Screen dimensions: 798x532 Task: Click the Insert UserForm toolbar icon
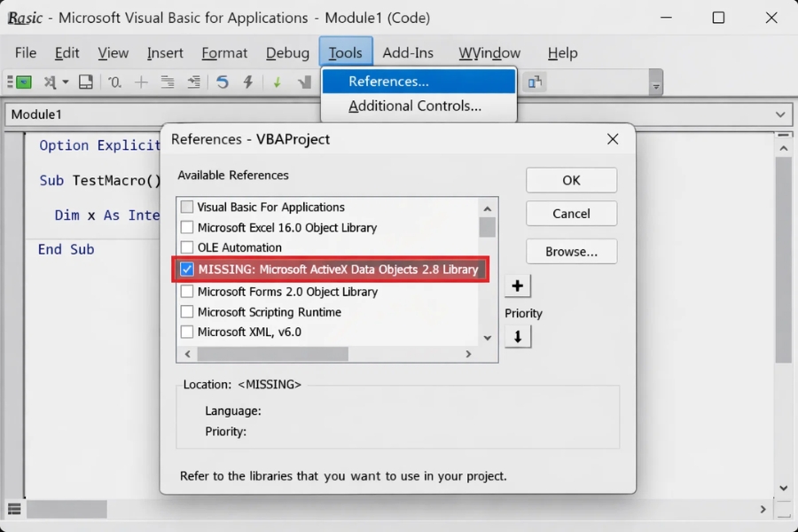coord(51,81)
